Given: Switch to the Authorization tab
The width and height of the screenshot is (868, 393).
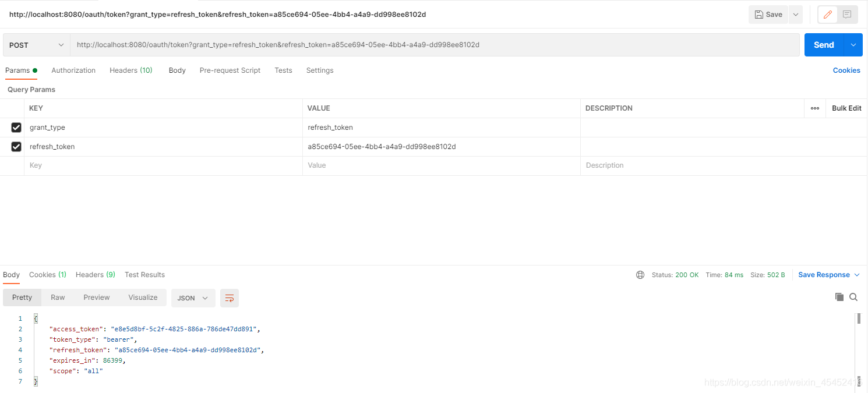Looking at the screenshot, I should pyautogui.click(x=73, y=70).
